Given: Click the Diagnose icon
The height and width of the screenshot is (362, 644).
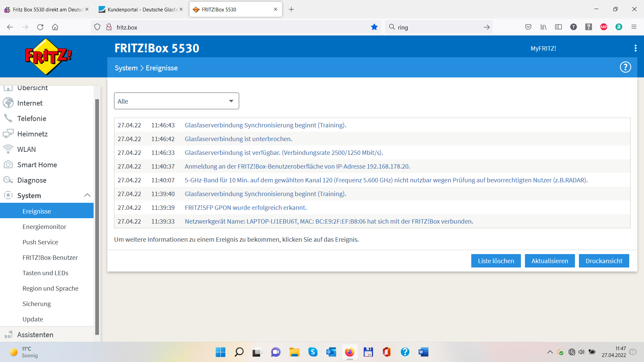Looking at the screenshot, I should (x=8, y=180).
